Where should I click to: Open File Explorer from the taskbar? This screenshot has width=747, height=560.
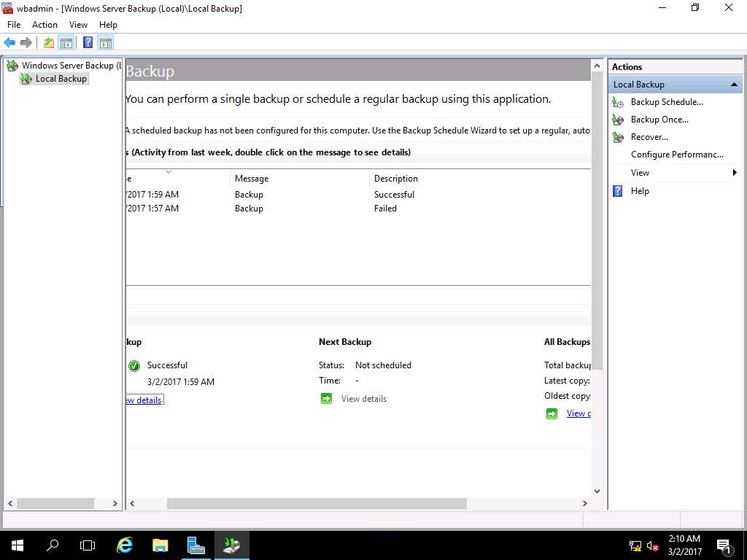click(x=160, y=545)
